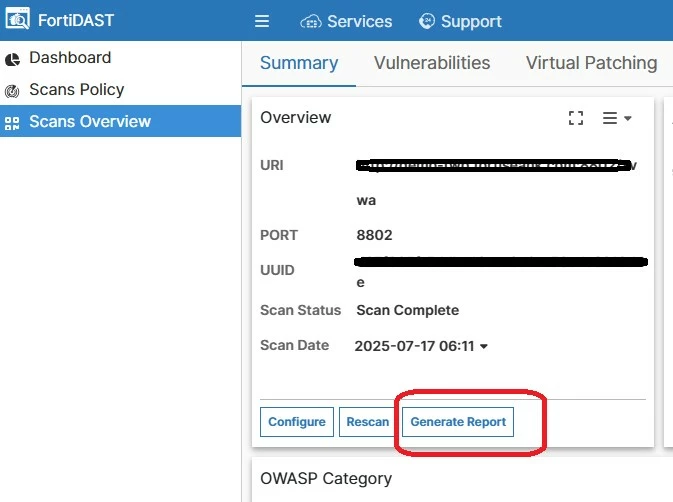Click the FortiDAST title text

tap(76, 20)
